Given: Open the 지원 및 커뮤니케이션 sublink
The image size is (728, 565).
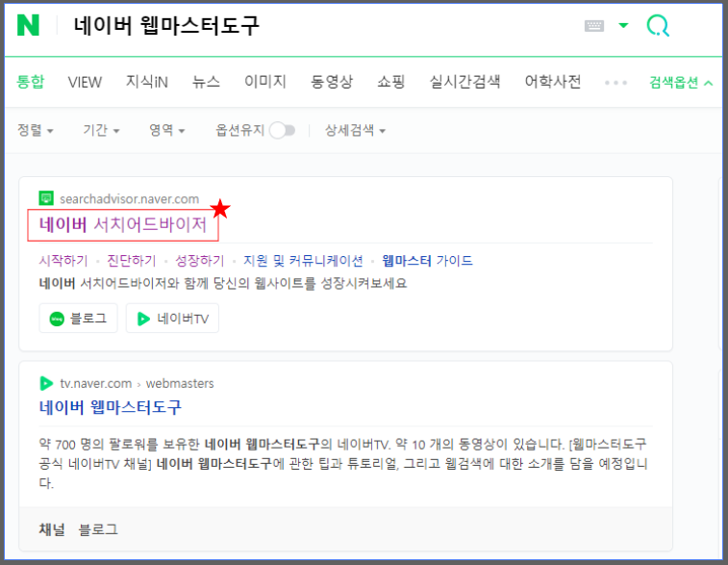Looking at the screenshot, I should coord(303,261).
